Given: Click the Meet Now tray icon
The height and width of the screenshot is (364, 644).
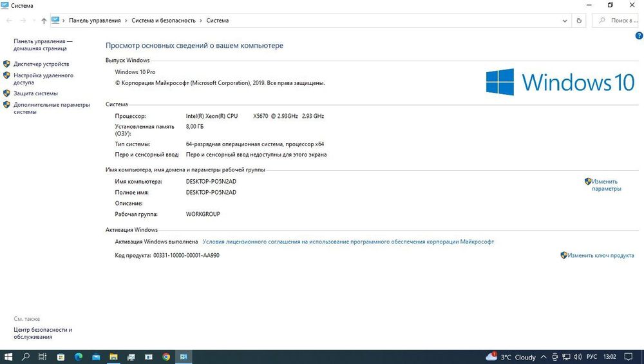Looking at the screenshot, I should click(555, 357).
